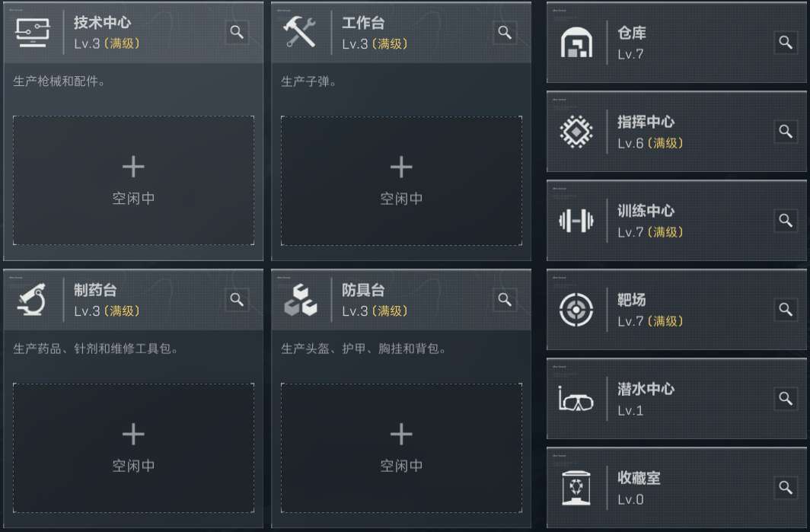Screen dimensions: 810x532
Task: Click the plus slot under 工作台
Action: [x=401, y=180]
